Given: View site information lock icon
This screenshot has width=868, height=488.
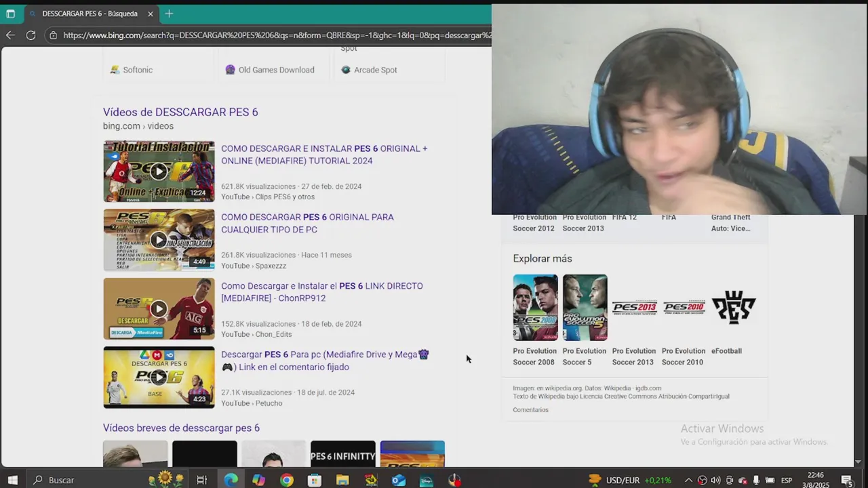Looking at the screenshot, I should 53,35.
